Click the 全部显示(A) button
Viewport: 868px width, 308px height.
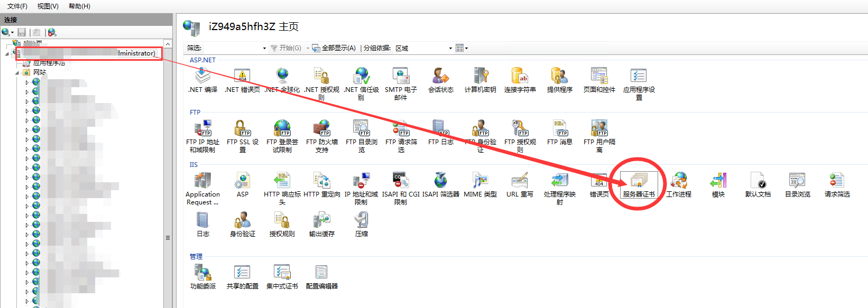(x=334, y=48)
